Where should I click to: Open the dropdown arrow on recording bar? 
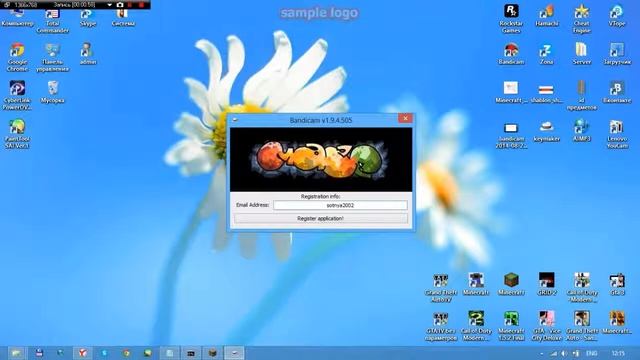(x=109, y=5)
